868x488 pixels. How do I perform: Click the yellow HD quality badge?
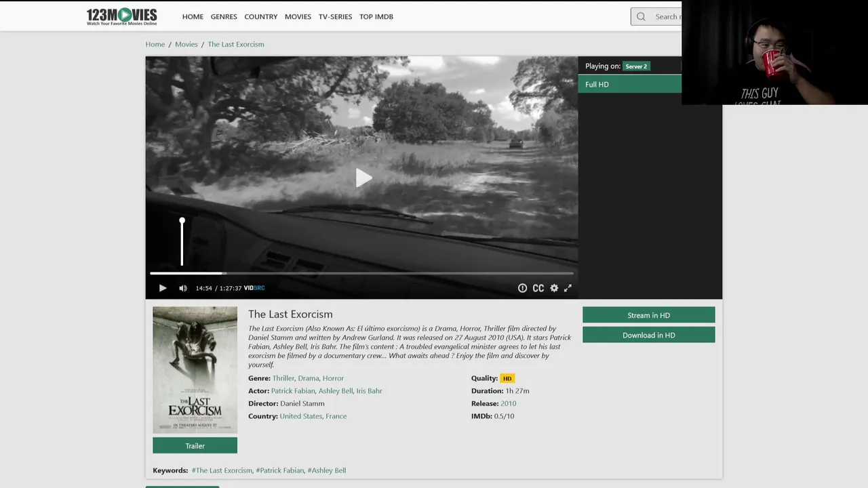click(x=507, y=378)
